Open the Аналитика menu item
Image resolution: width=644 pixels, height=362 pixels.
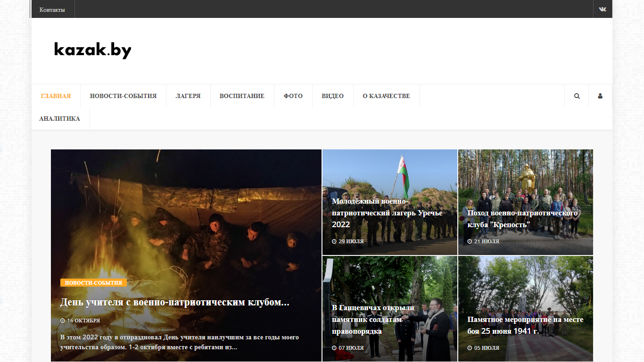tap(59, 118)
